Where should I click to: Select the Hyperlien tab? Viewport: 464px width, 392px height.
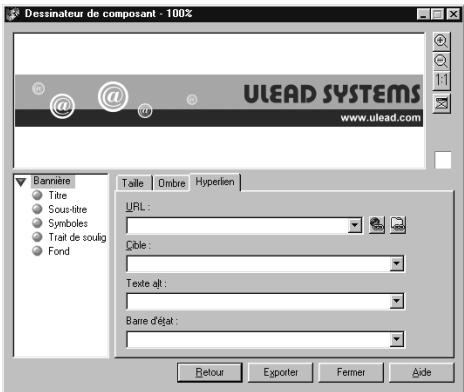[x=215, y=182]
